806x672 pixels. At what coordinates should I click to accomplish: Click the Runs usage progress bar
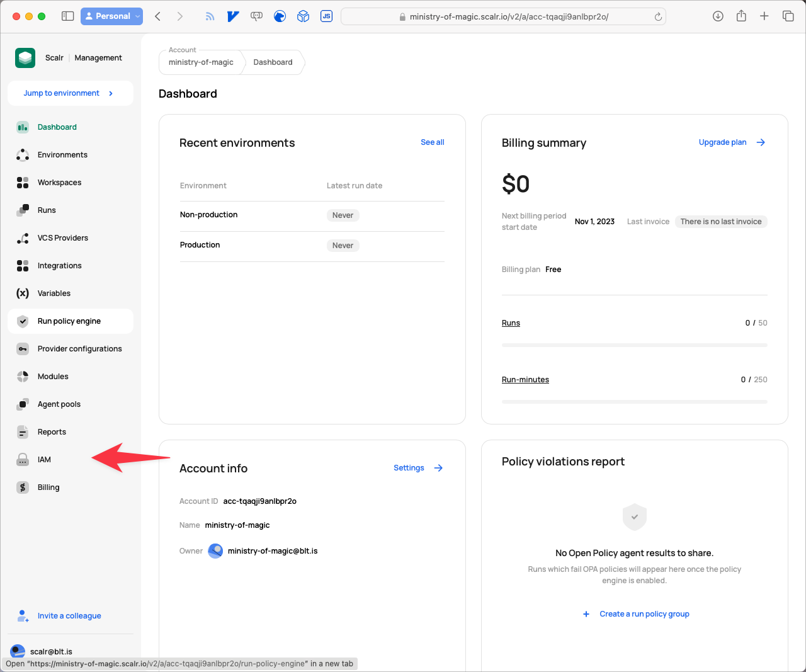click(635, 345)
